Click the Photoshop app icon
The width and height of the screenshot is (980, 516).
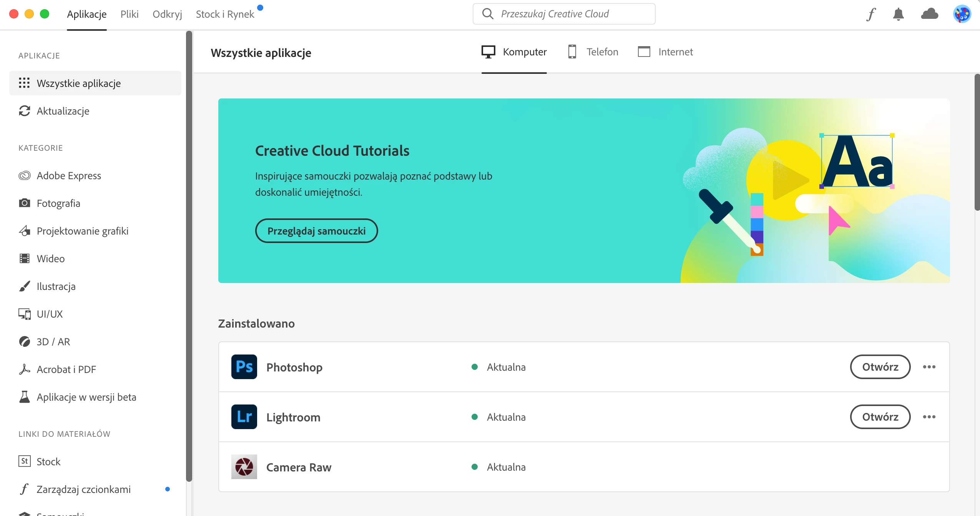[x=244, y=367]
